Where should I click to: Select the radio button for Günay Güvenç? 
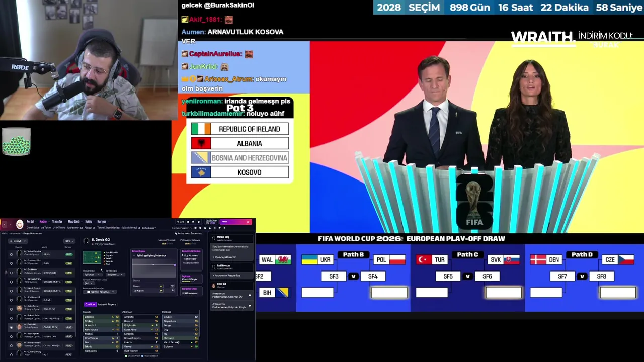coord(11,354)
